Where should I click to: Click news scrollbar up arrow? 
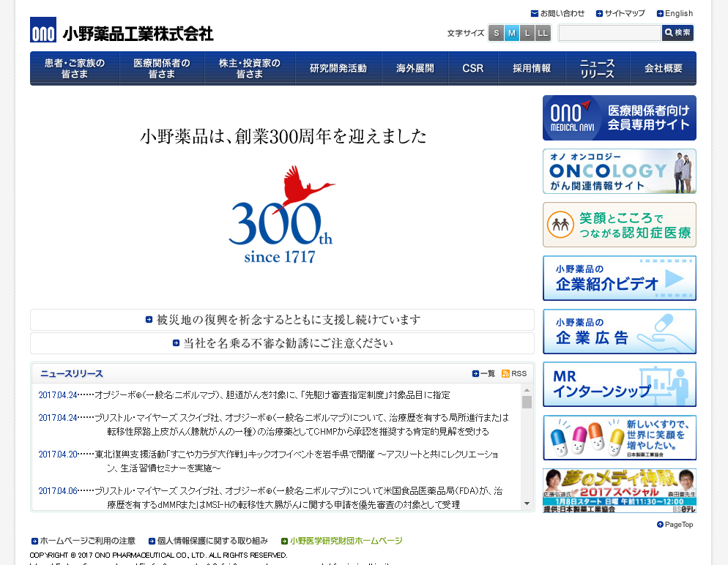(527, 390)
